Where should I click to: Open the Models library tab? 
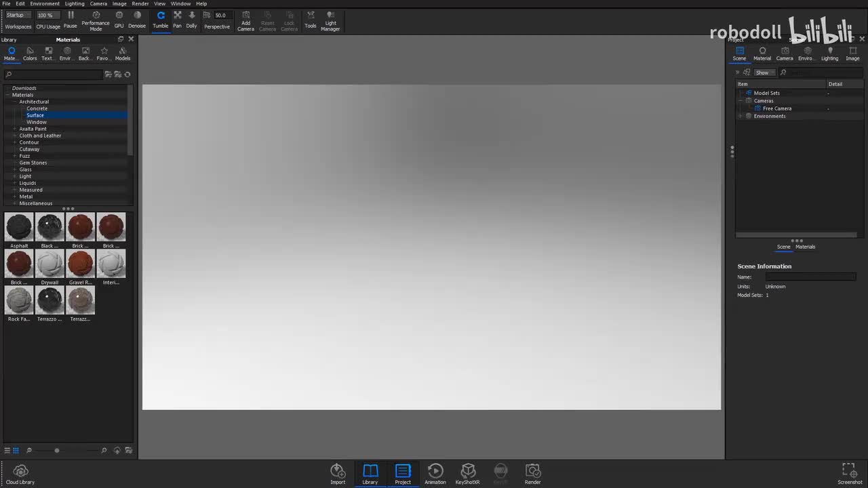point(123,54)
